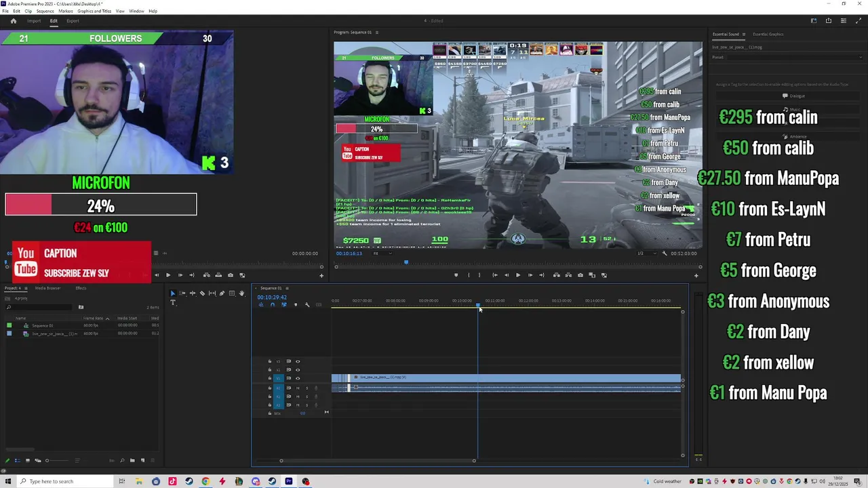
Task: Add marker in the timeline panel
Action: click(296, 305)
